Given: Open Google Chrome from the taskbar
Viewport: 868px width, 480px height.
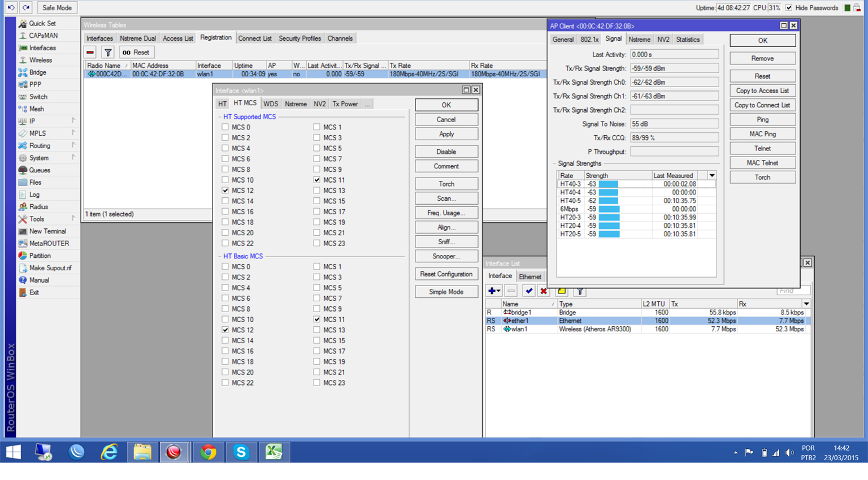Looking at the screenshot, I should click(208, 452).
